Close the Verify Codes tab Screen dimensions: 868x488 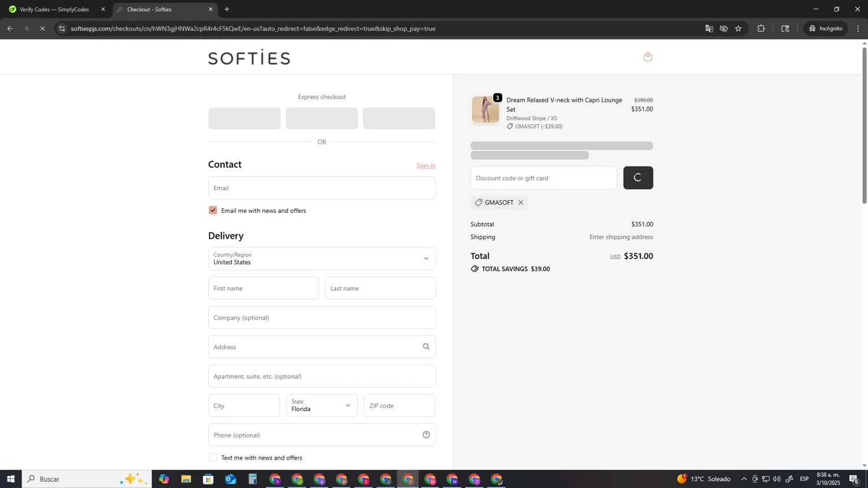point(103,9)
